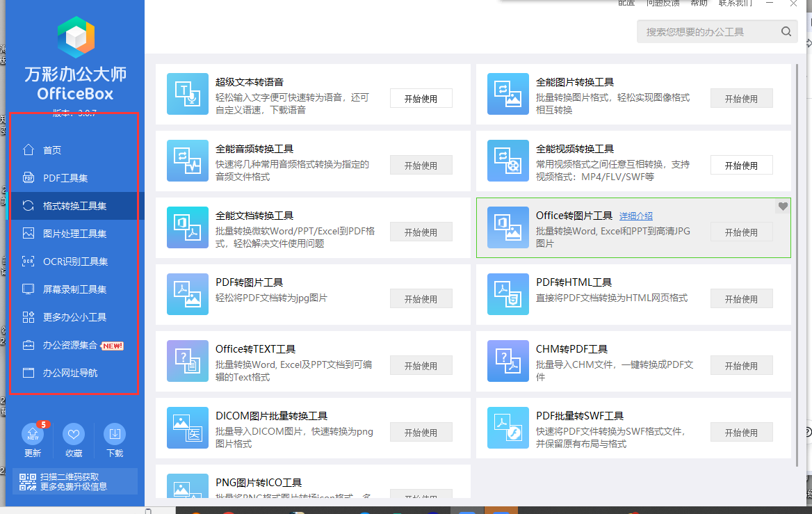812x514 pixels.
Task: Click the tool list vertical scrollbar
Action: (x=797, y=264)
